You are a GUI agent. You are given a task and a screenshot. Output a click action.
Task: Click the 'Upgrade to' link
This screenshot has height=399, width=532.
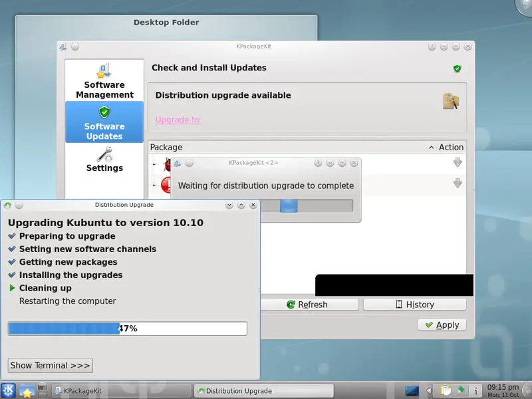[178, 120]
